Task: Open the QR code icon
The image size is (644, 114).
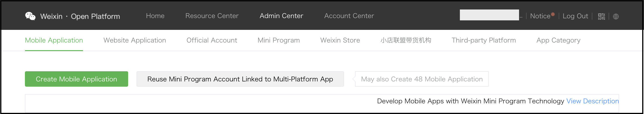Action: [x=601, y=17]
